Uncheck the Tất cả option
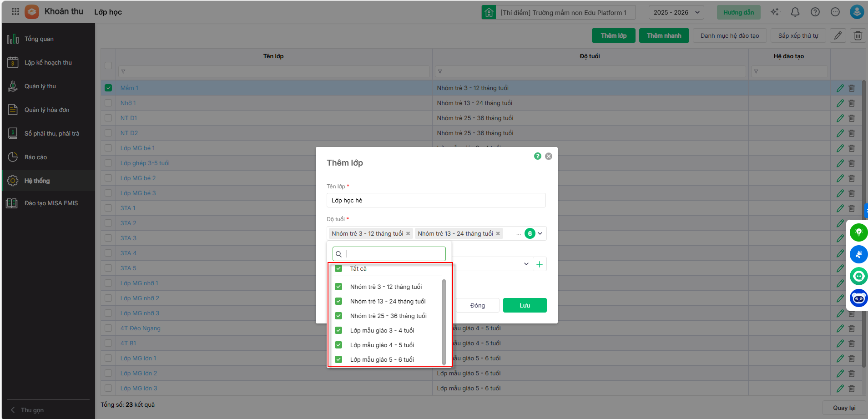Image resolution: width=868 pixels, height=419 pixels. [x=338, y=268]
